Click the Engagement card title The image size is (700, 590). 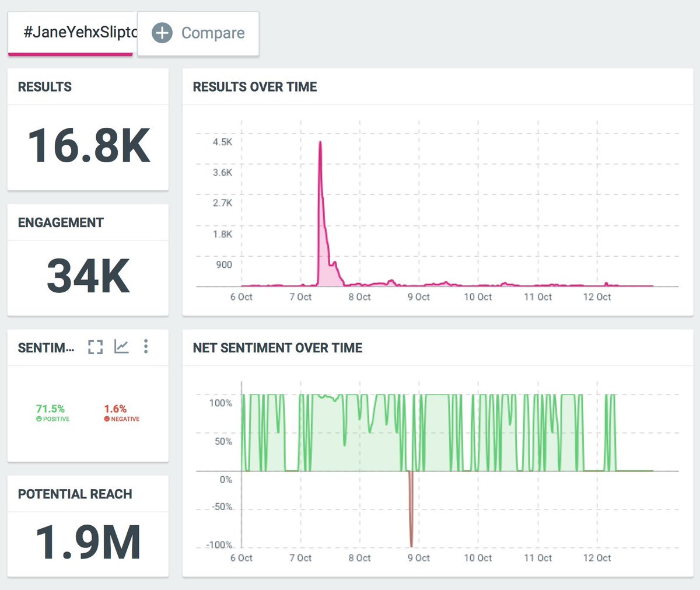(61, 223)
